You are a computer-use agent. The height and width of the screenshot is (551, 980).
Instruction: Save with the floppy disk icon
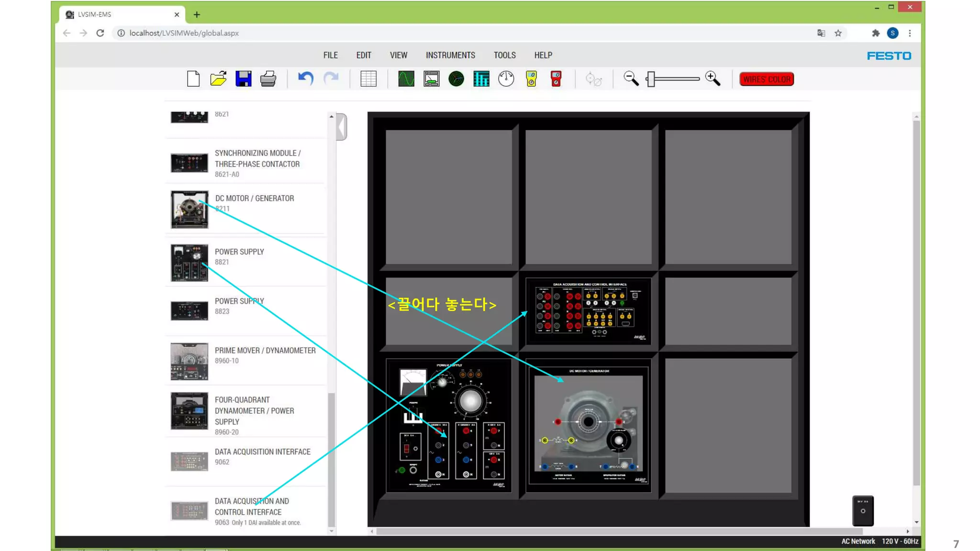(x=243, y=79)
